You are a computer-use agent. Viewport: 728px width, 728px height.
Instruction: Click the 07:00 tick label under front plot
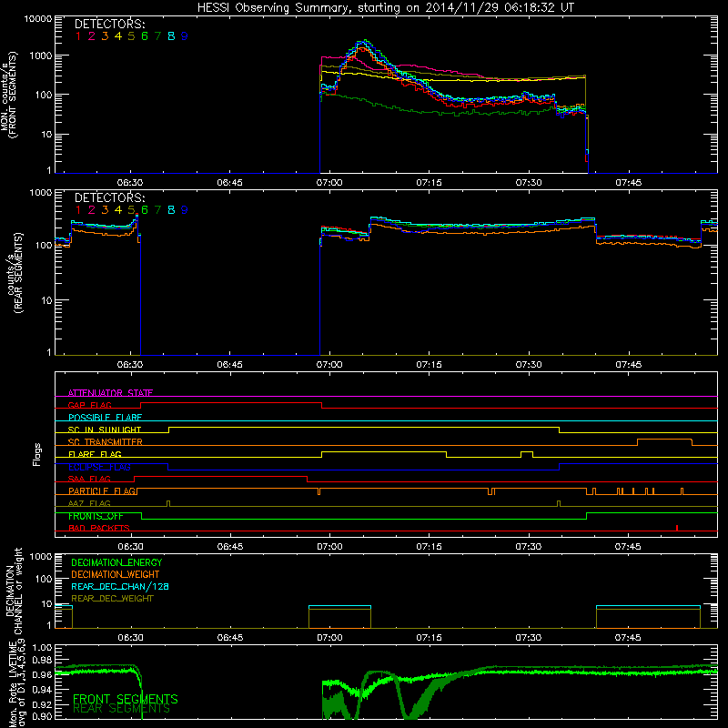click(329, 183)
